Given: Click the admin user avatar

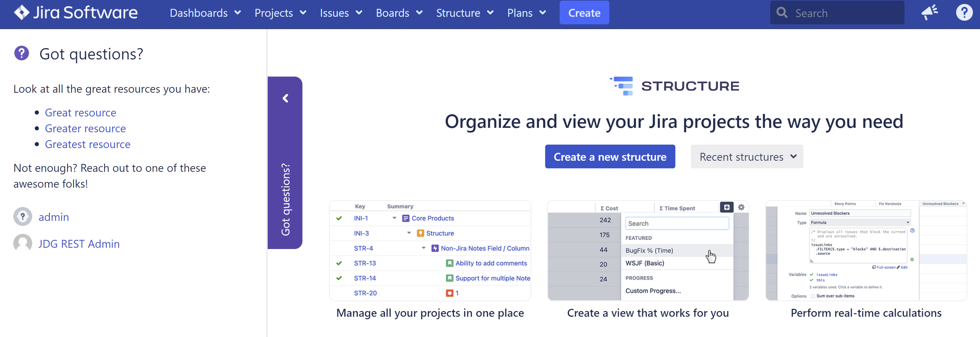Looking at the screenshot, I should (23, 217).
